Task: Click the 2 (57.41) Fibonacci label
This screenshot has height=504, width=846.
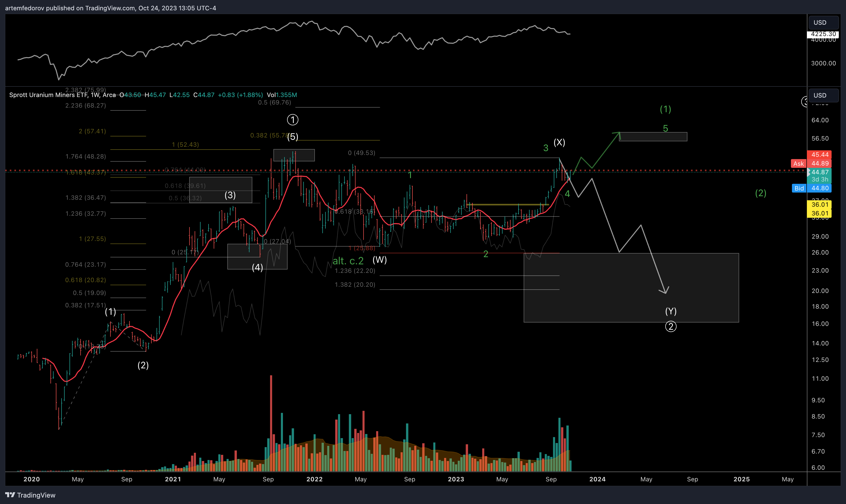Action: pyautogui.click(x=92, y=131)
